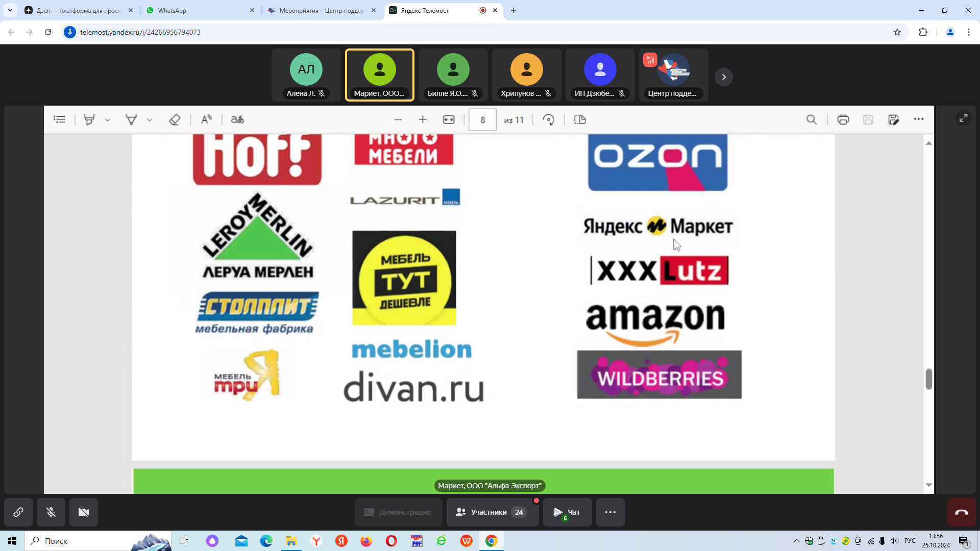Click the print icon in PDF toolbar
The width and height of the screenshot is (980, 551).
(843, 119)
